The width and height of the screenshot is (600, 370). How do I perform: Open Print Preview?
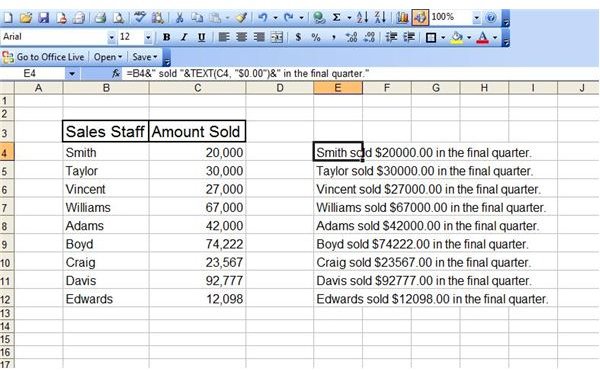[119, 18]
